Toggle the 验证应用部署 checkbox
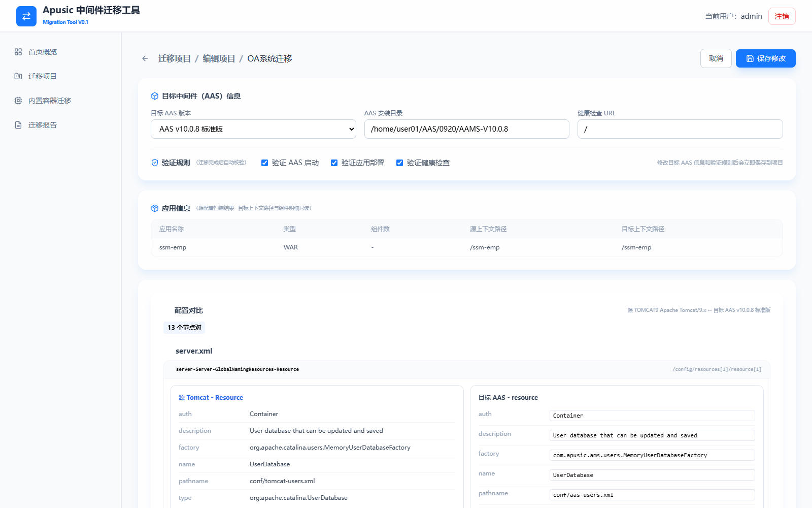Viewport: 812px width, 508px height. [334, 163]
